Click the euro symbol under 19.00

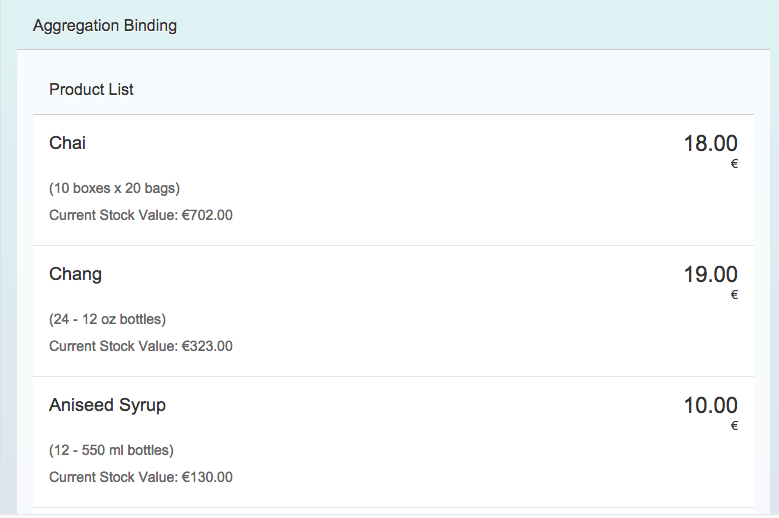734,295
